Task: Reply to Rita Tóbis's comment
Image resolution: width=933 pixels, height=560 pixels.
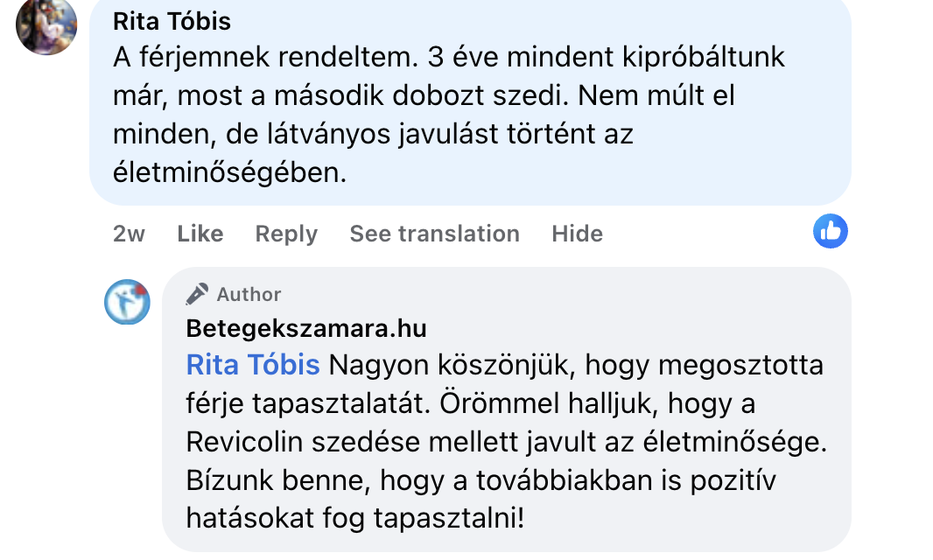Action: pos(286,234)
